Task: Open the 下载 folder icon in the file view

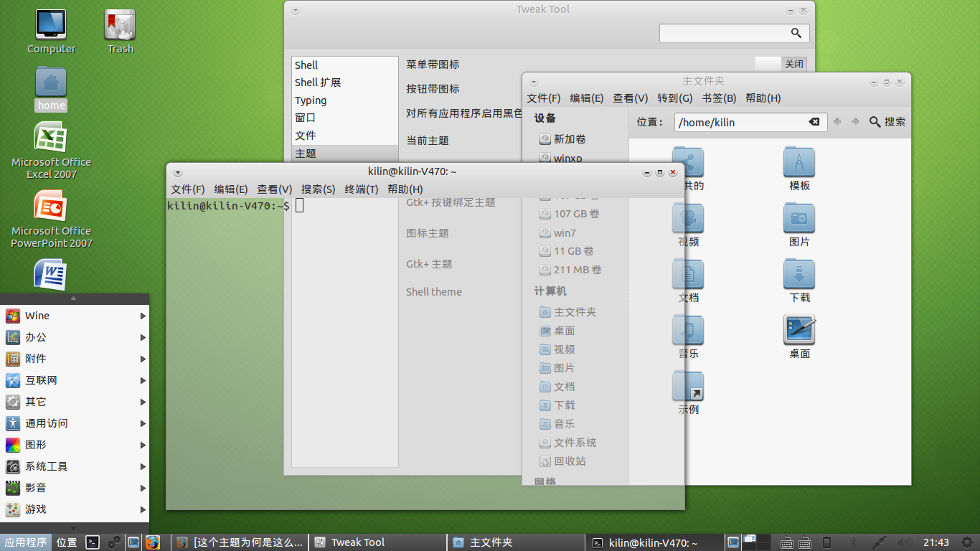Action: pyautogui.click(x=799, y=273)
